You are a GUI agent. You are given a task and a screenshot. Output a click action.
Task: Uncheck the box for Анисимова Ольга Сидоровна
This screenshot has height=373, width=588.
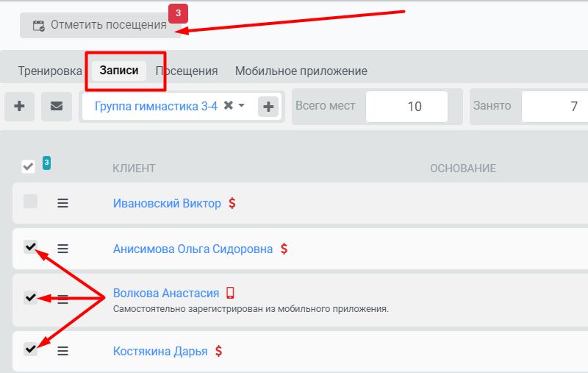tap(30, 247)
